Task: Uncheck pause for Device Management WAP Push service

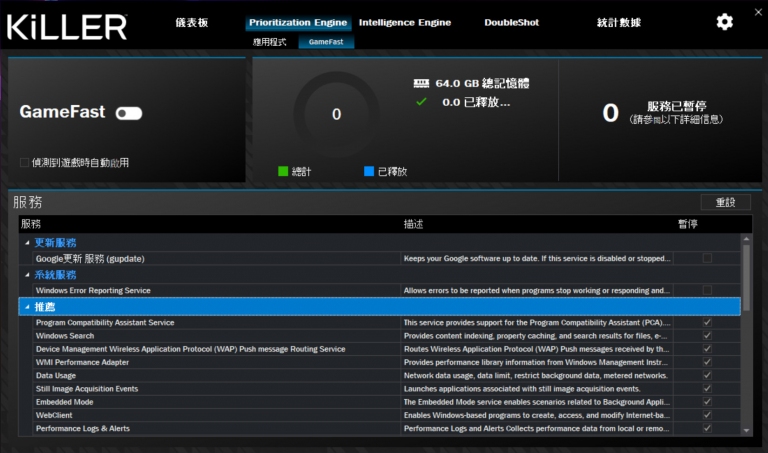Action: coord(707,349)
